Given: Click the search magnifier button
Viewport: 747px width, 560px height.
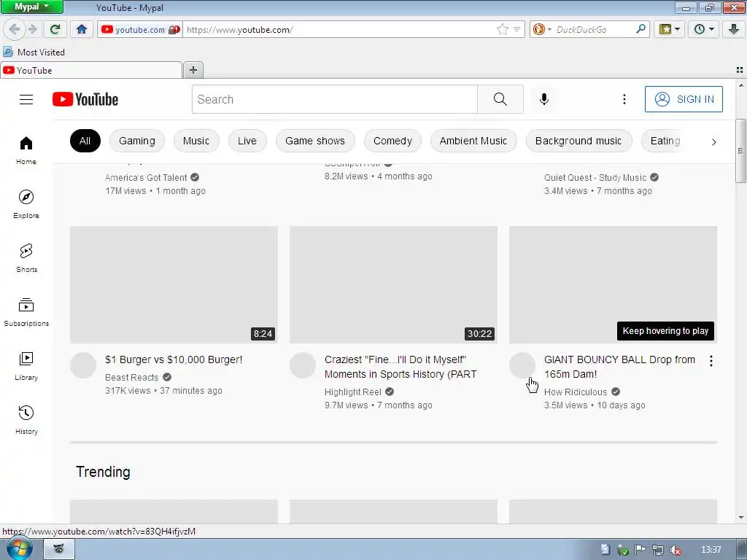Looking at the screenshot, I should [x=500, y=99].
